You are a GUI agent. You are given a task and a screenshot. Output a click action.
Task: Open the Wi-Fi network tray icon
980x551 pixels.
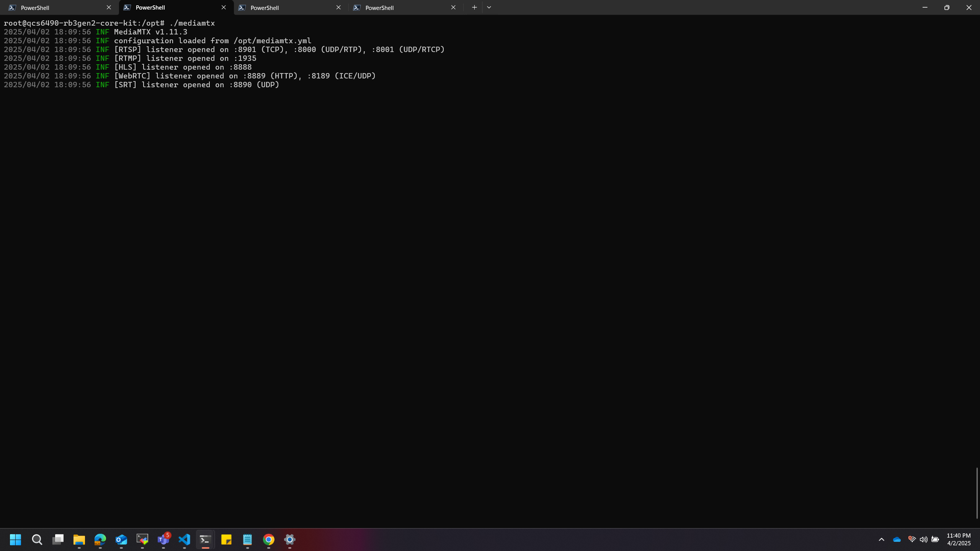[x=912, y=540]
